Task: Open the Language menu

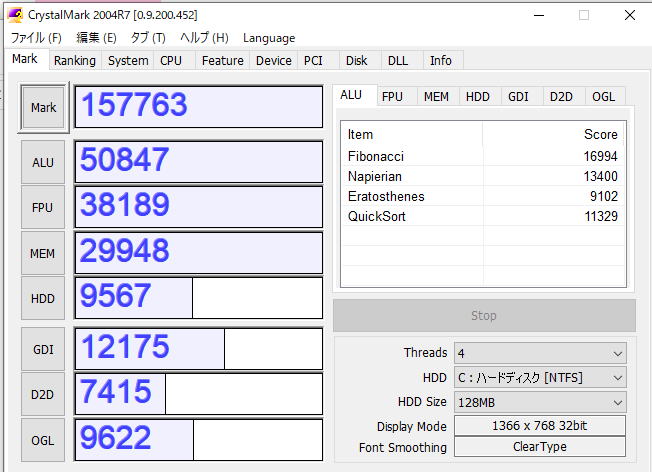Action: coord(269,38)
